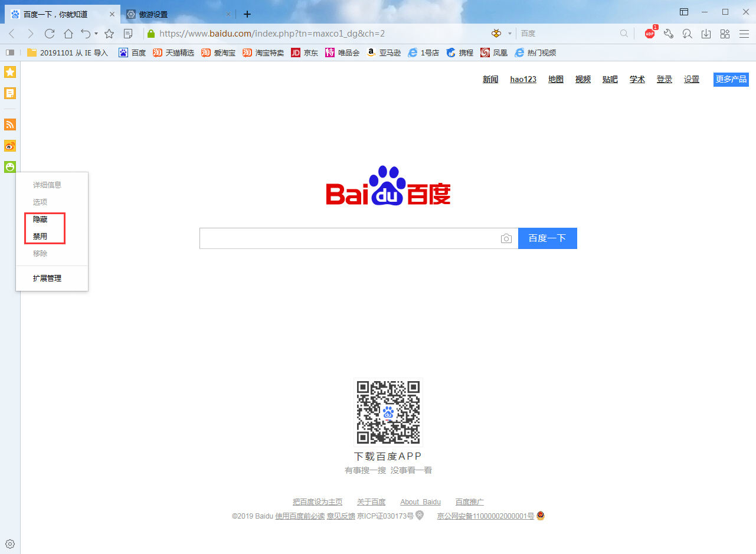Screen dimensions: 756x554
Task: Open the main hamburger menu
Action: click(x=744, y=34)
